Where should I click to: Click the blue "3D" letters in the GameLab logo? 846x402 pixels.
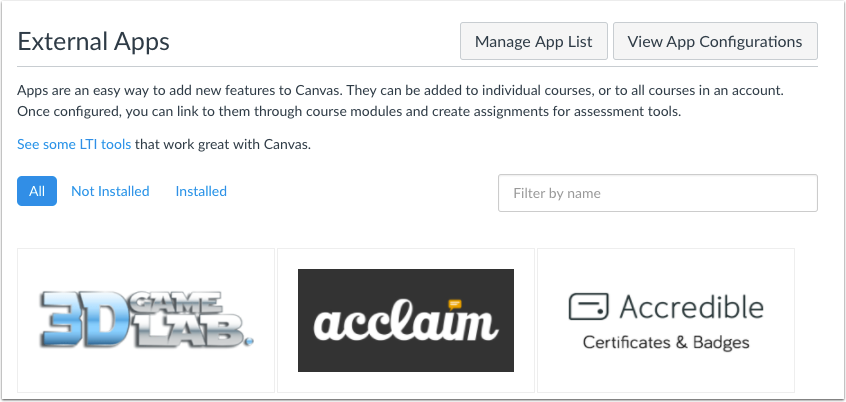[84, 321]
